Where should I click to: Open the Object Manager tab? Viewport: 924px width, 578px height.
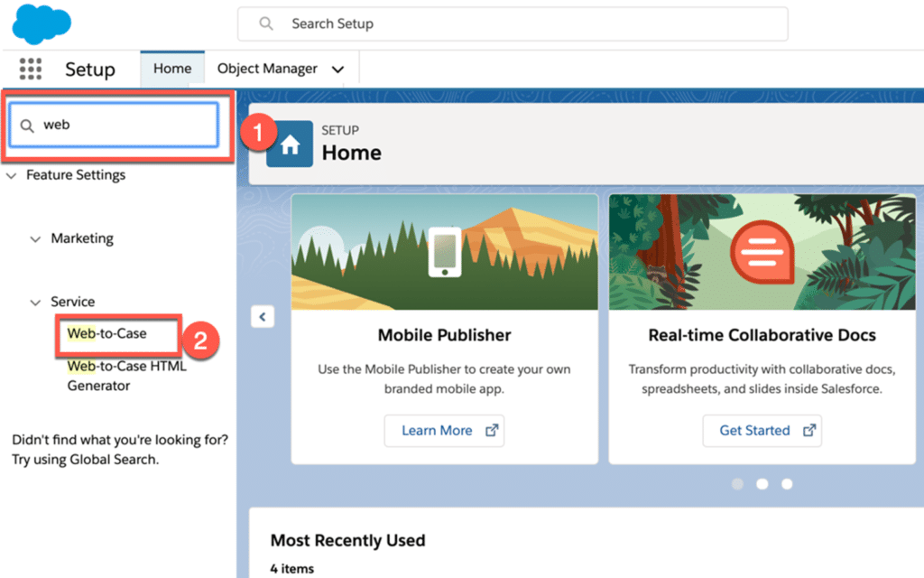tap(267, 69)
